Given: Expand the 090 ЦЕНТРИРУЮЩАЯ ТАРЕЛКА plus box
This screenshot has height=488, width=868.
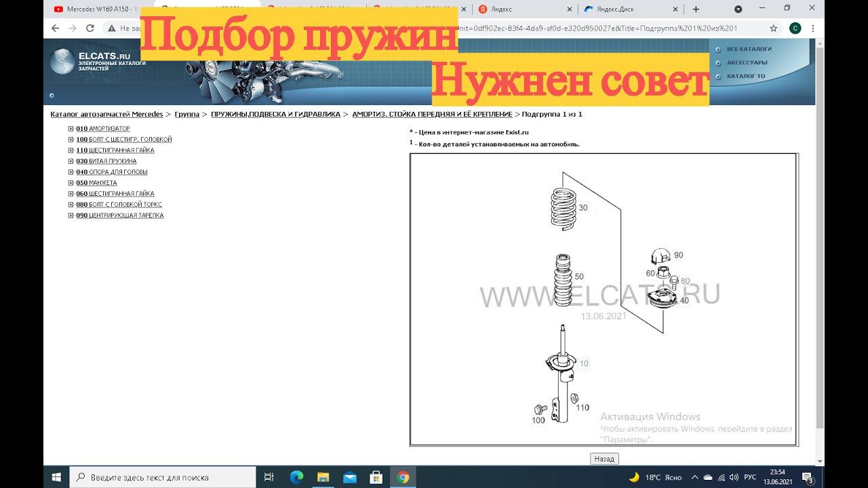Looking at the screenshot, I should point(71,216).
